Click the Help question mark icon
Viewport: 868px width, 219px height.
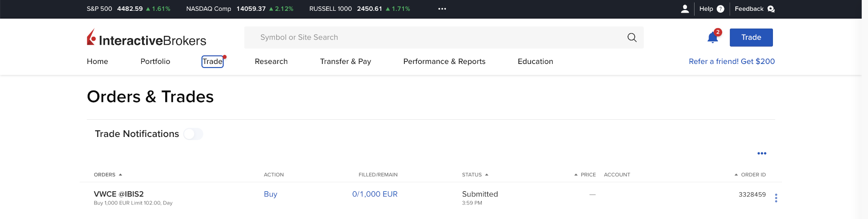point(720,9)
